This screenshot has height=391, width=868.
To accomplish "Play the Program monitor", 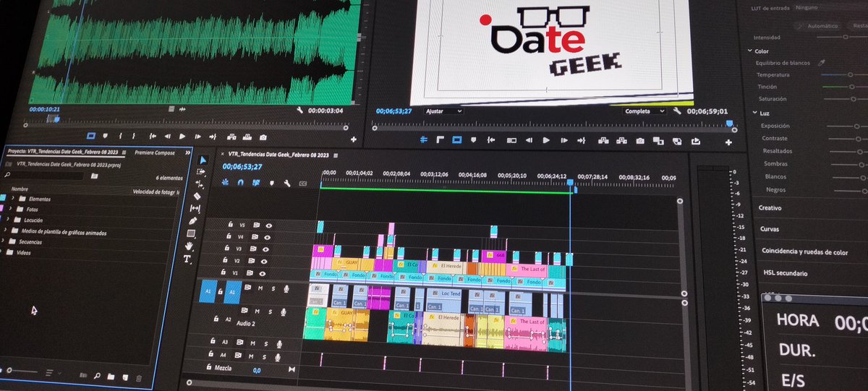I will (x=546, y=140).
